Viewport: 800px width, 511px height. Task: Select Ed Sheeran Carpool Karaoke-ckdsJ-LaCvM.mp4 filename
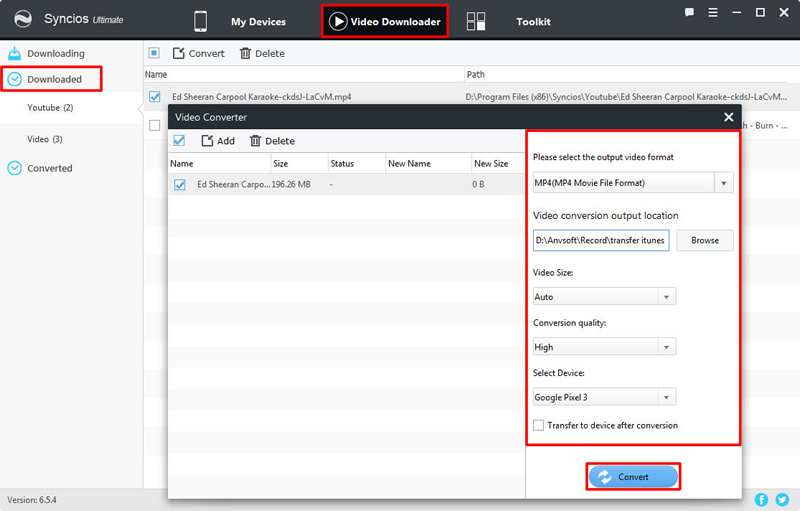pos(261,97)
